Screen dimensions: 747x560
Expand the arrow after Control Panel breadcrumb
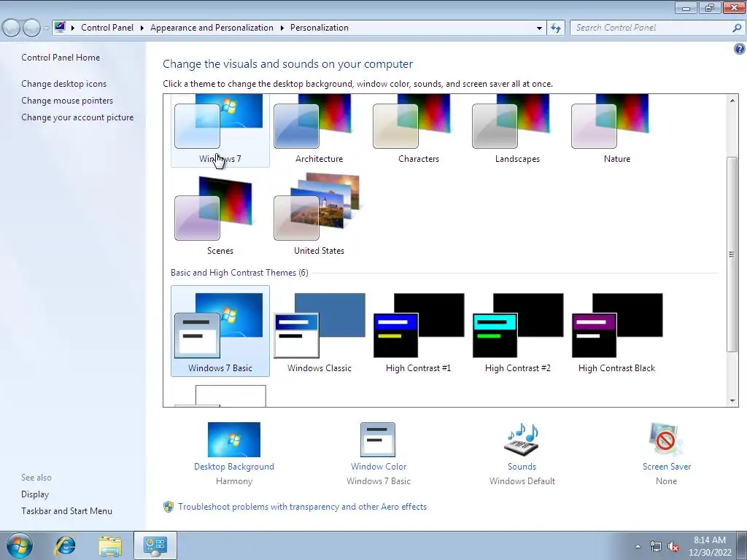[x=142, y=28]
